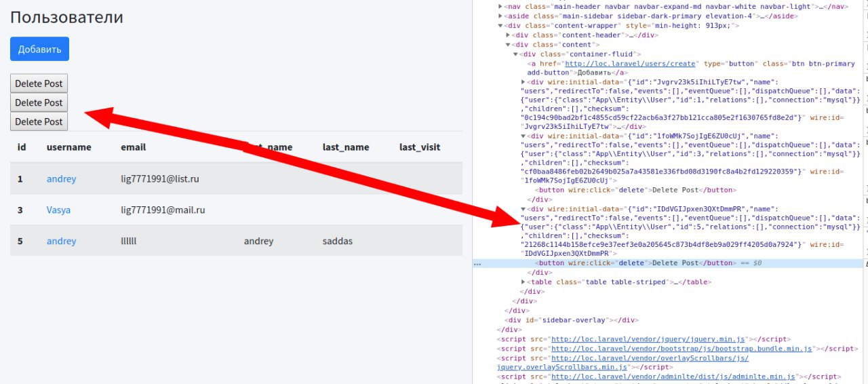Screen dimensions: 868x384
Task: Collapse the div content-wrapper node
Action: [x=500, y=26]
